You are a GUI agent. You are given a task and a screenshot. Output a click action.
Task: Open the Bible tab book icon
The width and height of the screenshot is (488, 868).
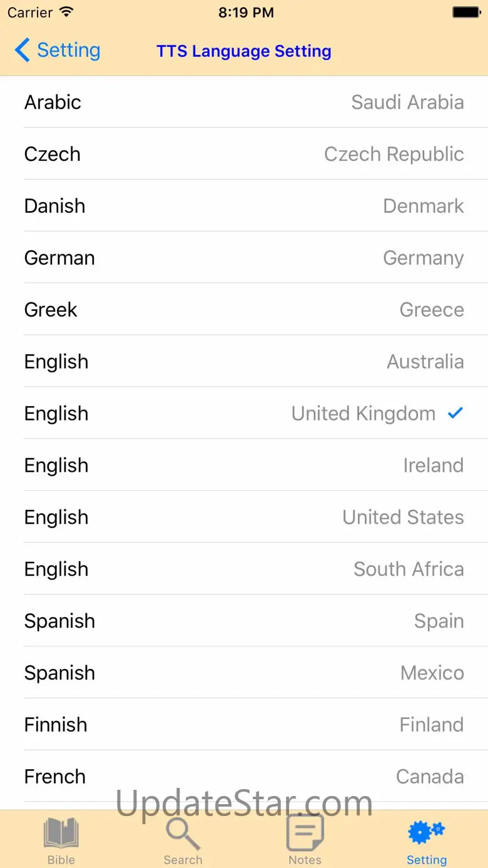pos(61,834)
